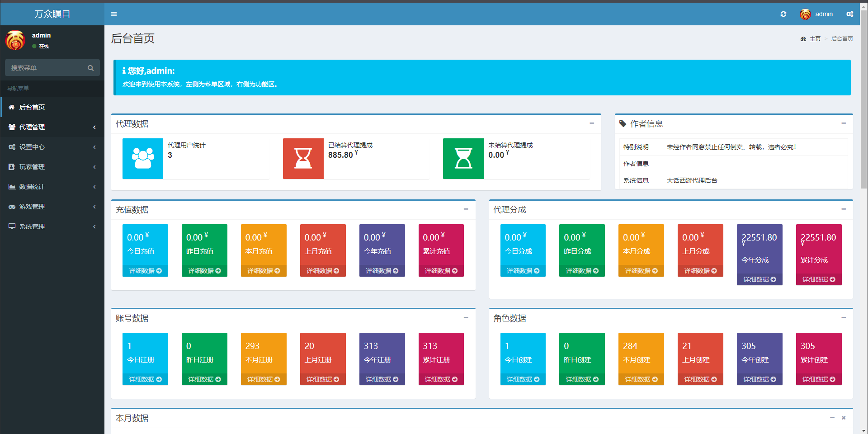Click the 万众瞩目 logo title

[52, 14]
